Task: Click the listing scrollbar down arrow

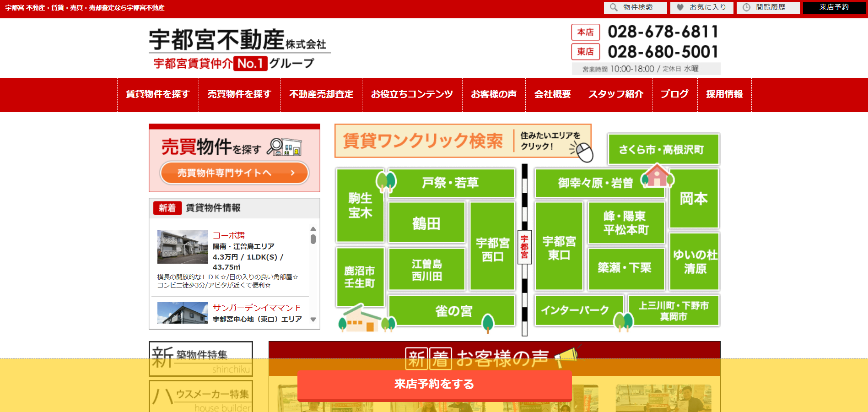Action: [313, 320]
